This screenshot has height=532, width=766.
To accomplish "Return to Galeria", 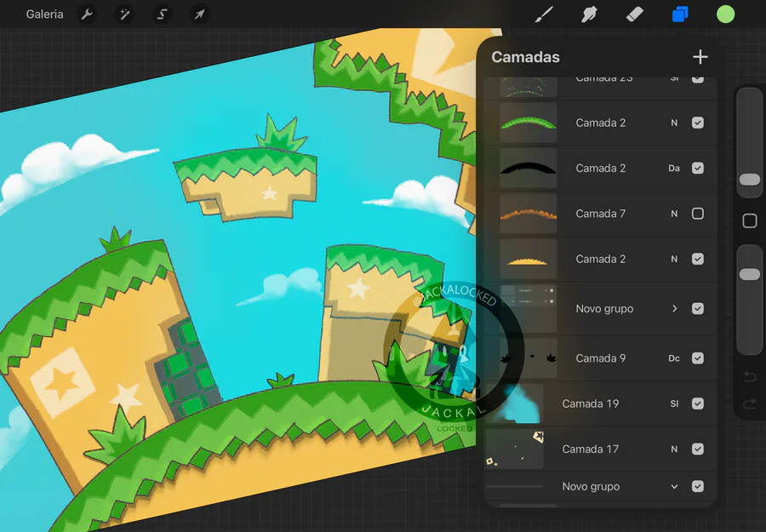I will pos(44,14).
